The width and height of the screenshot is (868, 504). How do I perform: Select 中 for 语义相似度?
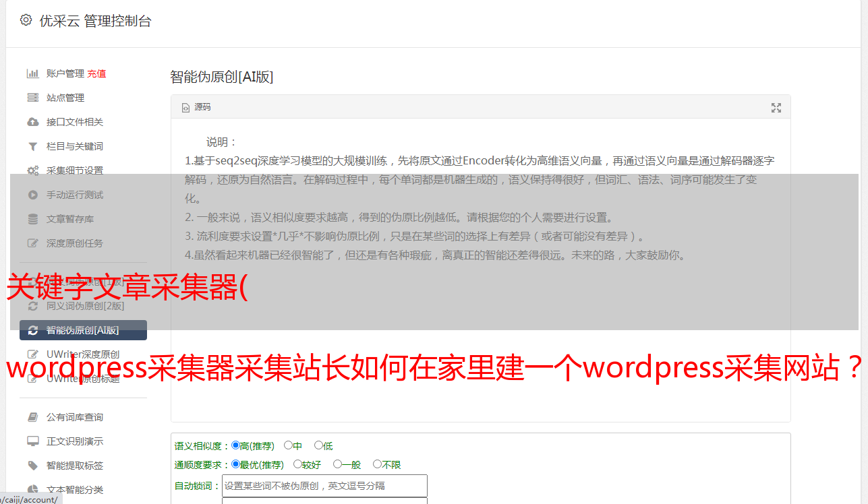[288, 445]
